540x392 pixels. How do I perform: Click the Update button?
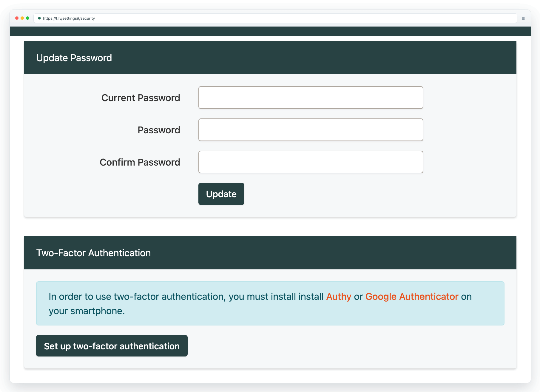click(x=221, y=194)
